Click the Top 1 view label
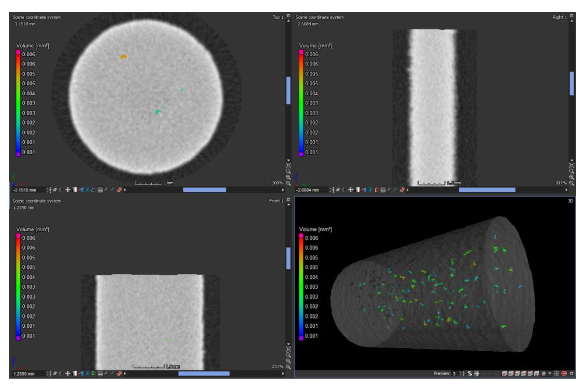The image size is (588, 390). [278, 17]
